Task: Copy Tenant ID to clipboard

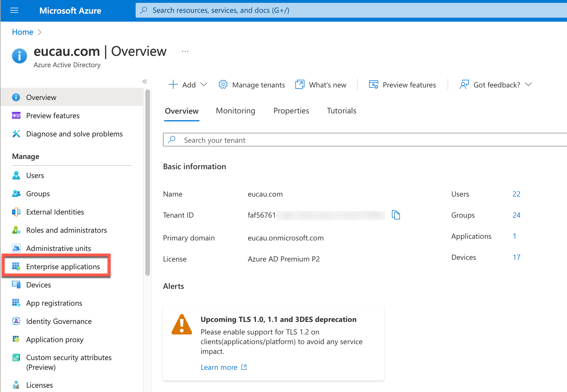Action: (396, 215)
